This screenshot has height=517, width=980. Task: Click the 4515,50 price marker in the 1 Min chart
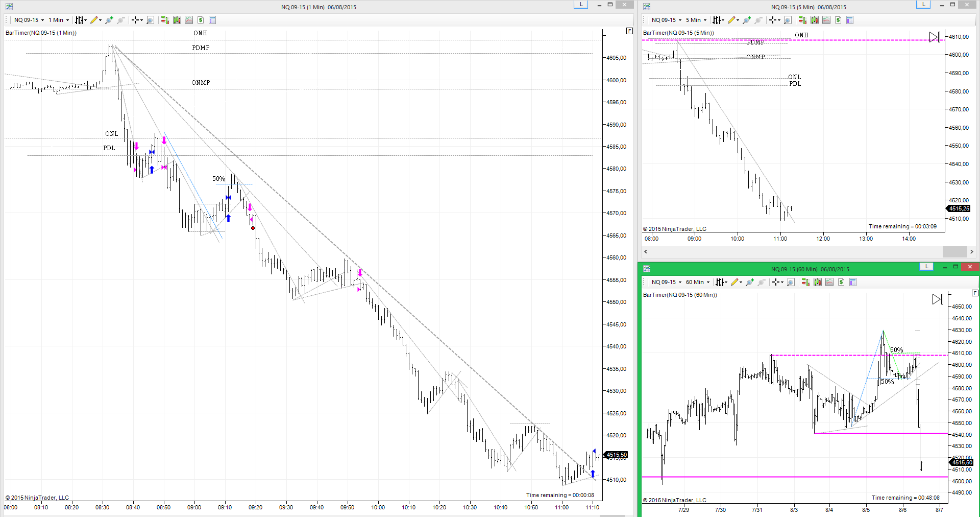point(617,455)
